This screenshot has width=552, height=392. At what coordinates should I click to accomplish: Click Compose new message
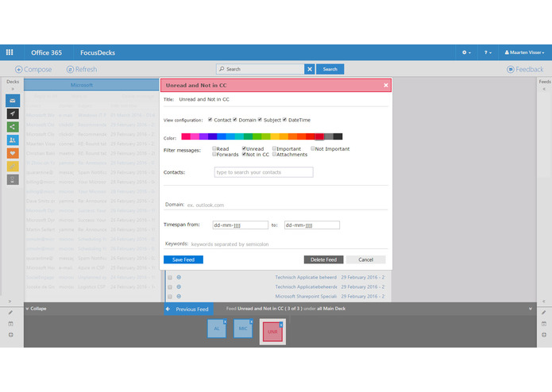[x=33, y=69]
